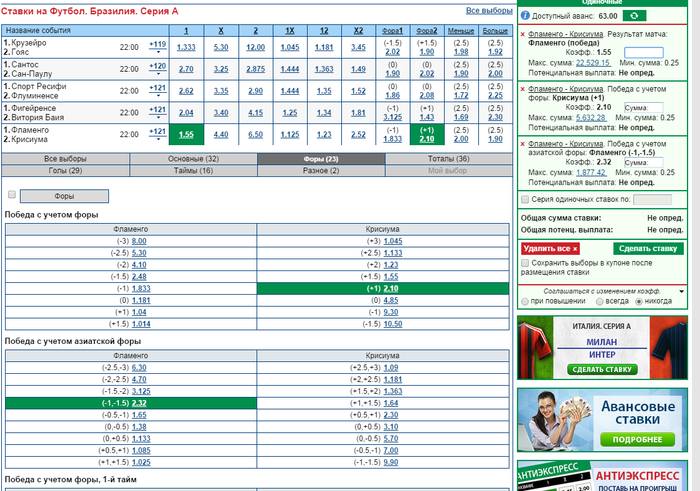The height and width of the screenshot is (491, 700).
Task: Click the series stake amount input field
Action: coord(652,200)
